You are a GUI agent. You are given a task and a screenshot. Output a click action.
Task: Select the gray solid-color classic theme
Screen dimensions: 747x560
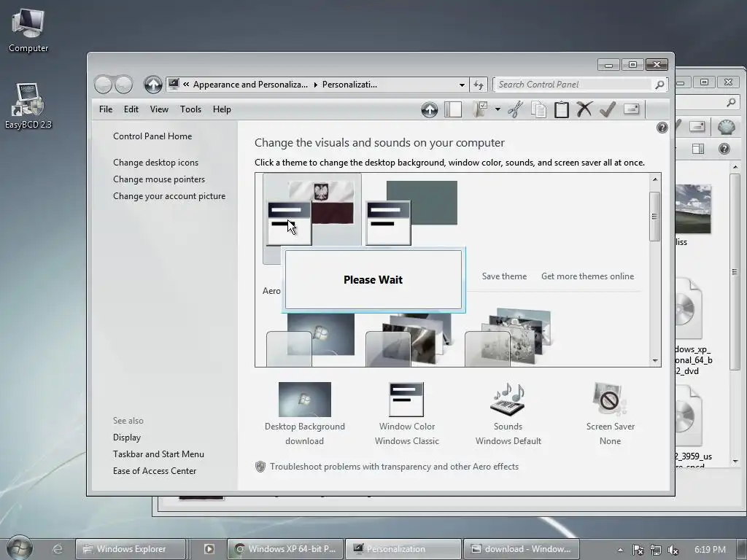[x=411, y=212]
